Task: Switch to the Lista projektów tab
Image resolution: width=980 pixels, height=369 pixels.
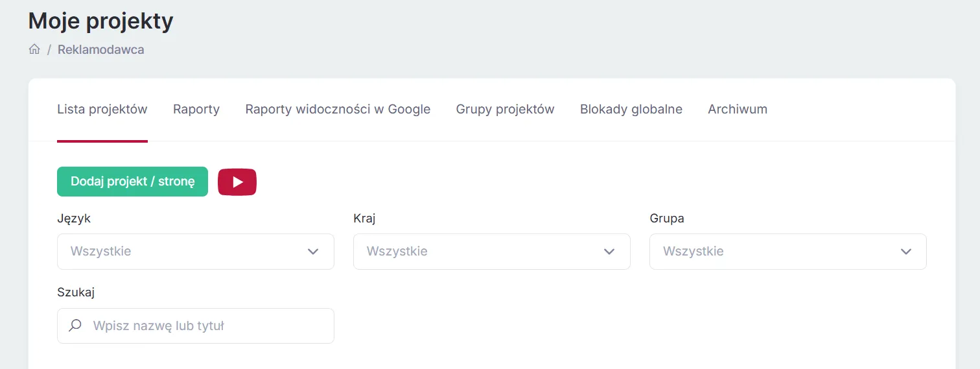Action: [102, 110]
